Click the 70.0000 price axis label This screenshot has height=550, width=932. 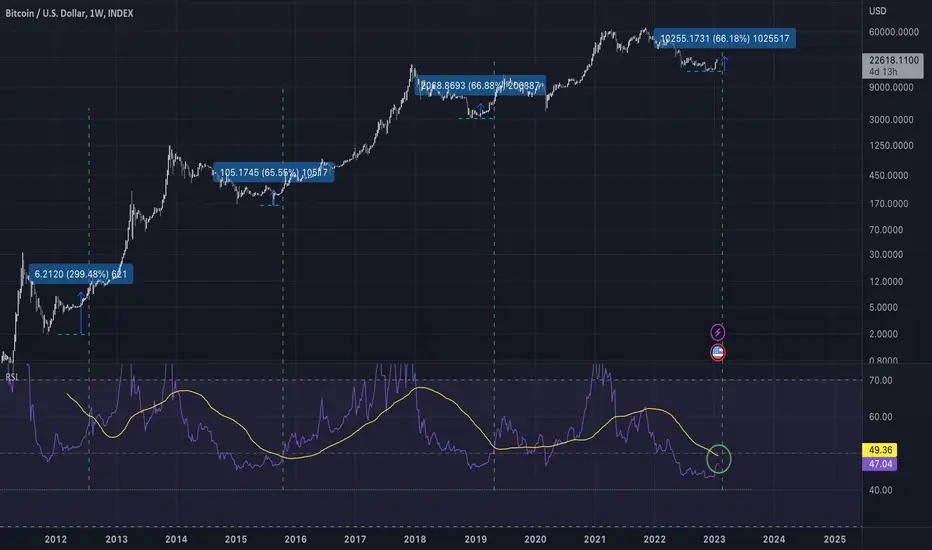[886, 230]
